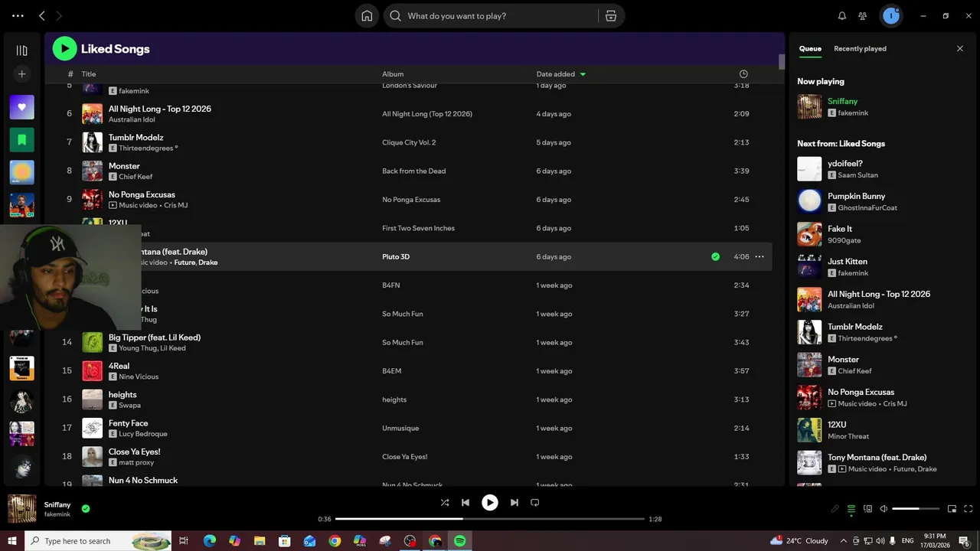Select the heights song title

point(122,395)
